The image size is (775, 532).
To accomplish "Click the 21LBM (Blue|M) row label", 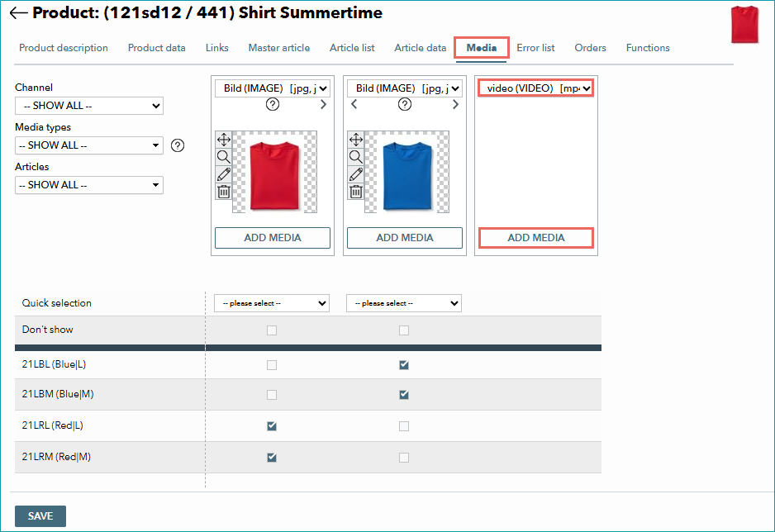I will click(x=58, y=394).
